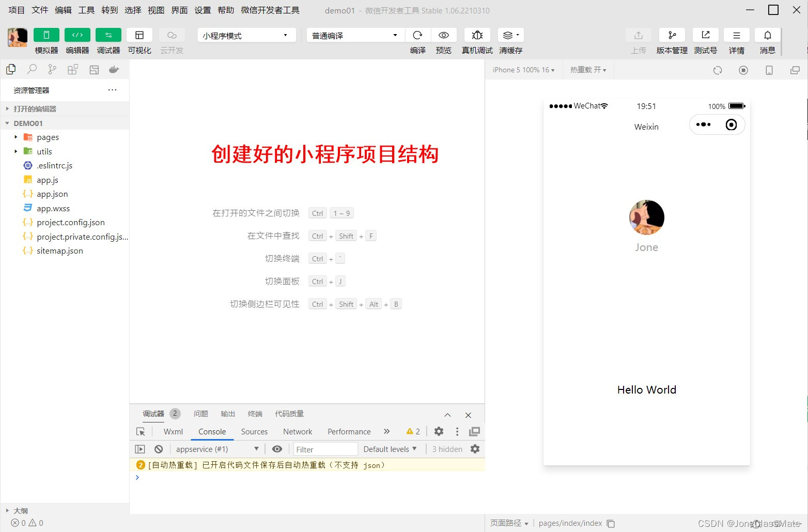Screen dimensions: 808x532
Task: Open the search icon in sidebar
Action: click(32, 69)
